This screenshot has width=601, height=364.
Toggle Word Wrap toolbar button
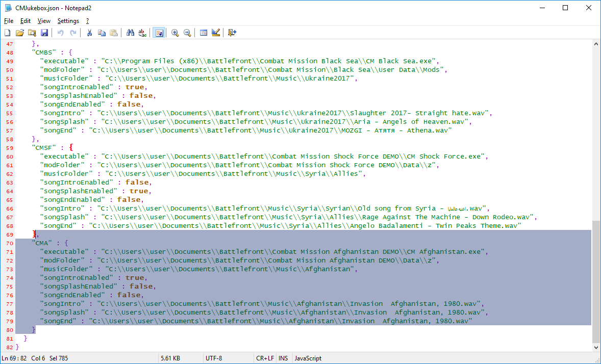tap(159, 33)
